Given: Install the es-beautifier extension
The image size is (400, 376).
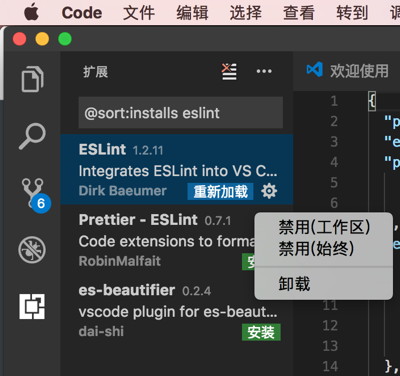Looking at the screenshot, I should [261, 332].
